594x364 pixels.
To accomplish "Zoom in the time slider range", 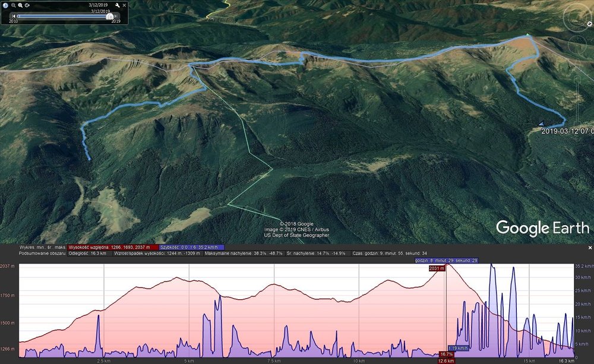I will point(20,5).
